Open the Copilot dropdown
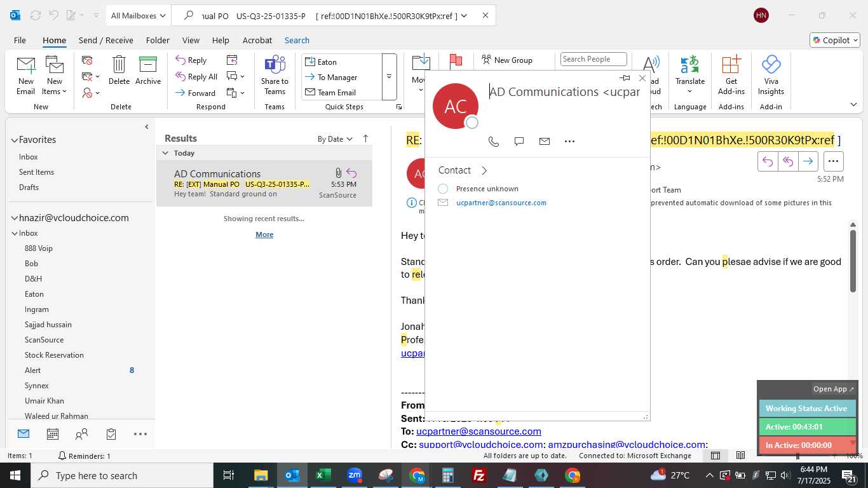The image size is (868, 488). [x=835, y=40]
